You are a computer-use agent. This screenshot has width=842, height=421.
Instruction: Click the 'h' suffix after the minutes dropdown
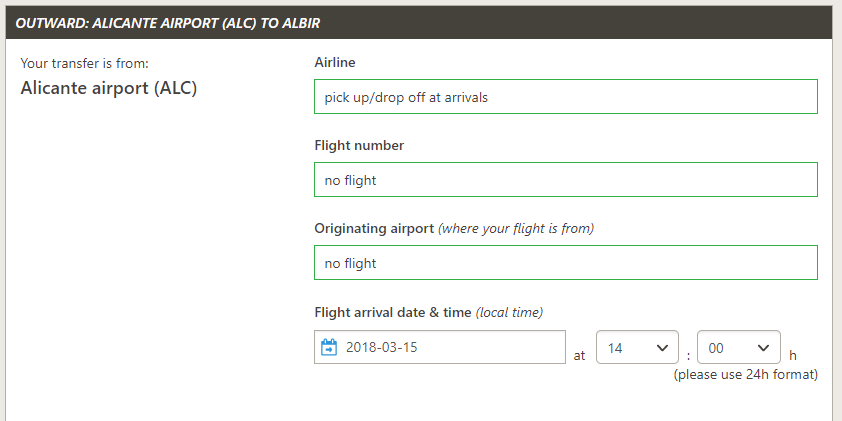[793, 355]
